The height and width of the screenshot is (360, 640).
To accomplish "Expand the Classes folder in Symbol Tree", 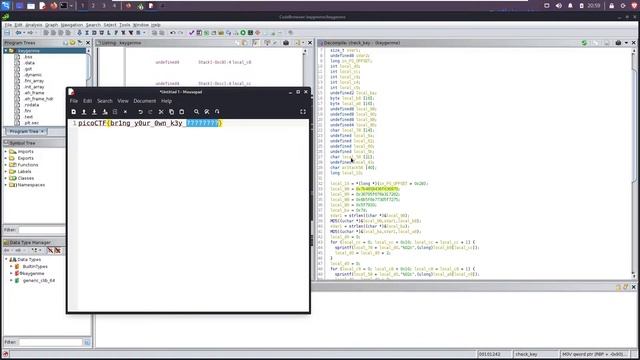I will pos(6,178).
